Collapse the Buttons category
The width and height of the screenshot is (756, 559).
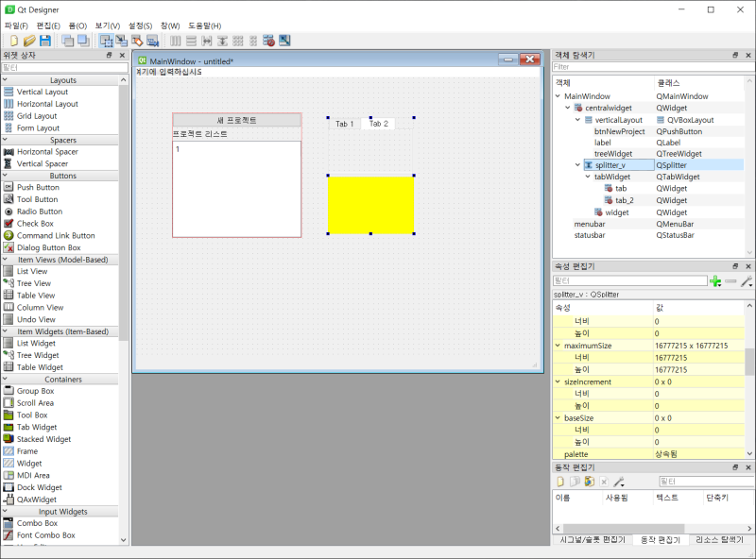(5, 176)
